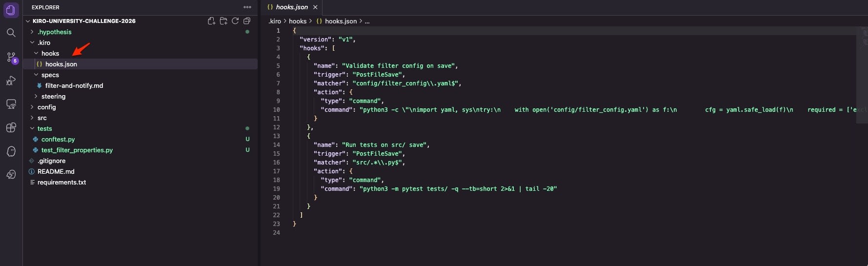Open the bottom activity bar hook icon
The width and height of the screenshot is (868, 266).
click(x=11, y=174)
